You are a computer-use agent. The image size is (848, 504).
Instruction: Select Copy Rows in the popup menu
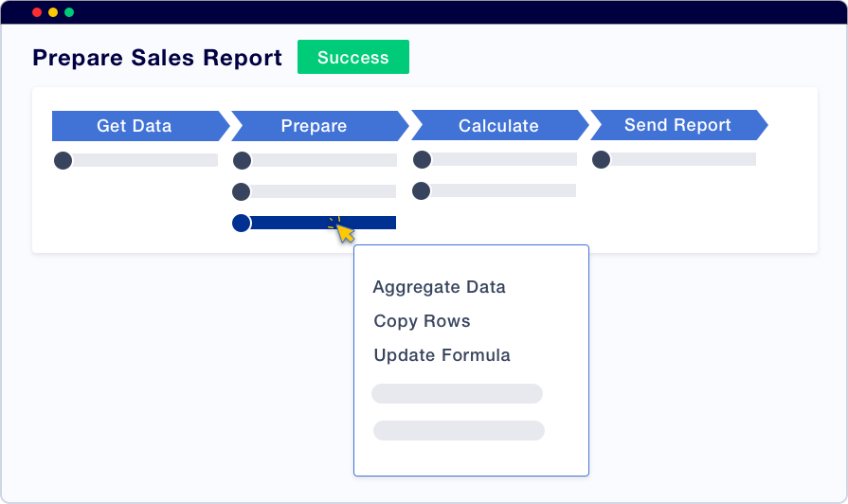pos(422,321)
